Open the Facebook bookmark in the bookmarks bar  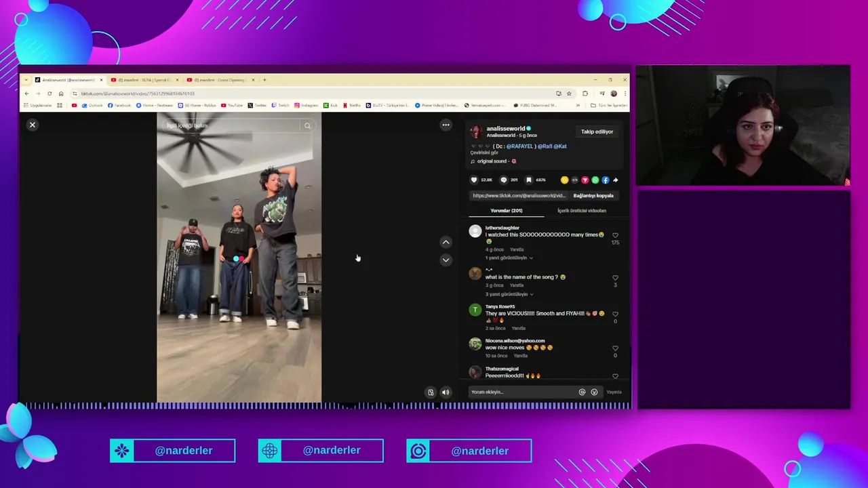pos(119,105)
